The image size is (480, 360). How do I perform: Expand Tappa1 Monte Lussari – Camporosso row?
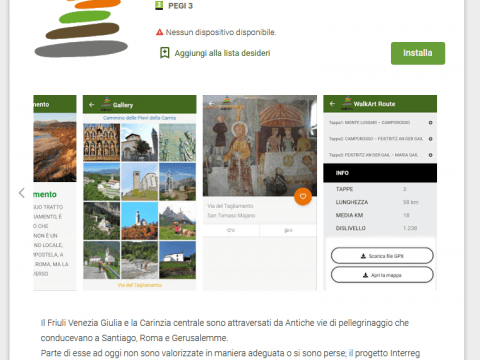coord(380,123)
